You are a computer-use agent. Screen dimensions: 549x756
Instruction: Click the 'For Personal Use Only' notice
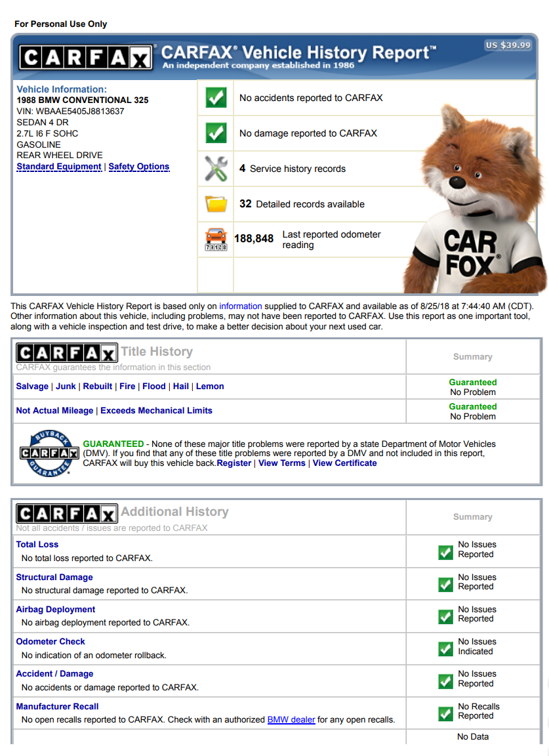61,24
